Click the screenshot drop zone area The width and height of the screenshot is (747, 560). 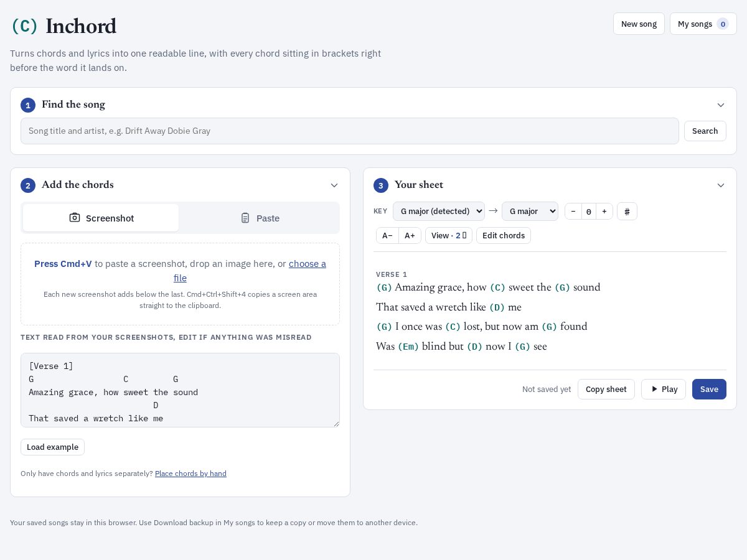[180, 284]
